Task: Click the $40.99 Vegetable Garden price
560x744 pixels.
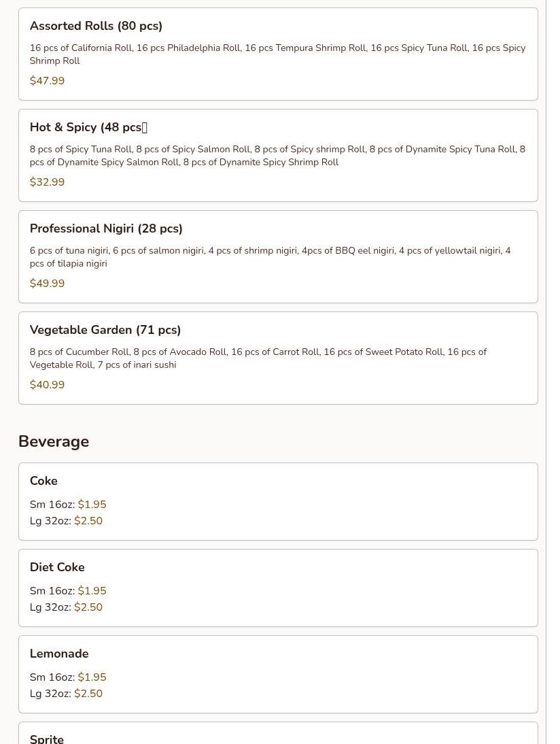Action: (x=47, y=385)
